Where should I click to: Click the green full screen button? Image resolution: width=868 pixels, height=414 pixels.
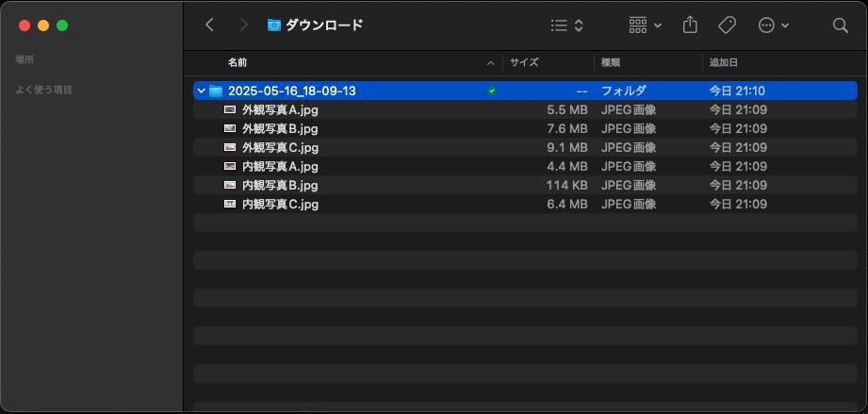[62, 25]
